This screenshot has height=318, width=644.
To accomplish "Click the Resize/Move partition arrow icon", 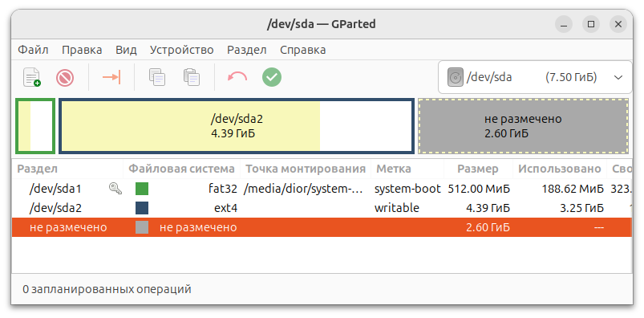I will pyautogui.click(x=111, y=77).
